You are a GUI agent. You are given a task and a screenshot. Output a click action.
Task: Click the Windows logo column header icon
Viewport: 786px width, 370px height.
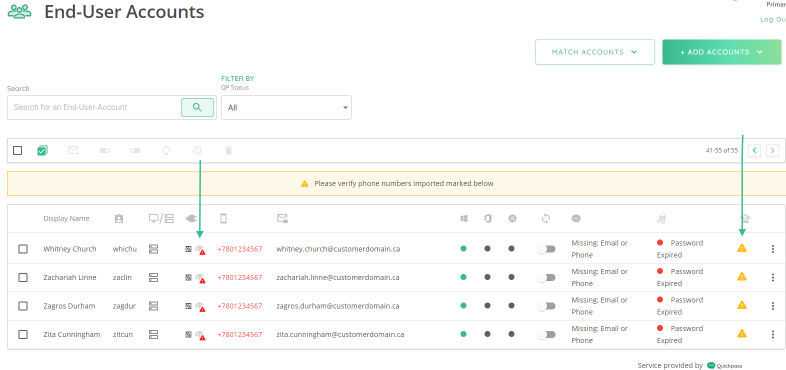[464, 219]
